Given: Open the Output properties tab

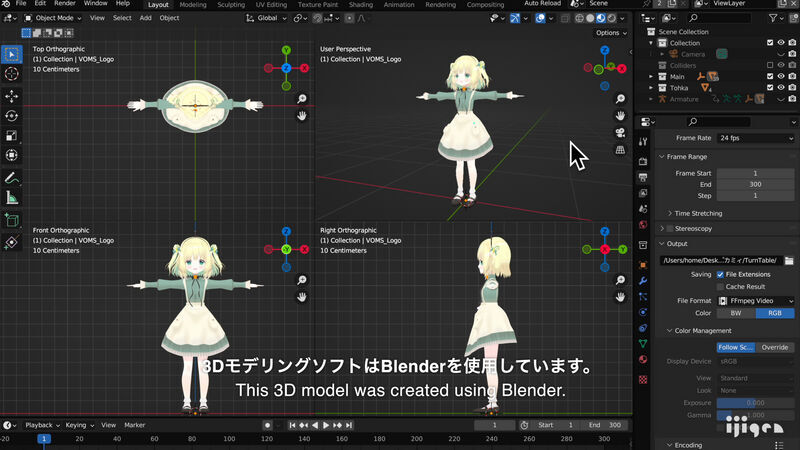Looking at the screenshot, I should 643,177.
